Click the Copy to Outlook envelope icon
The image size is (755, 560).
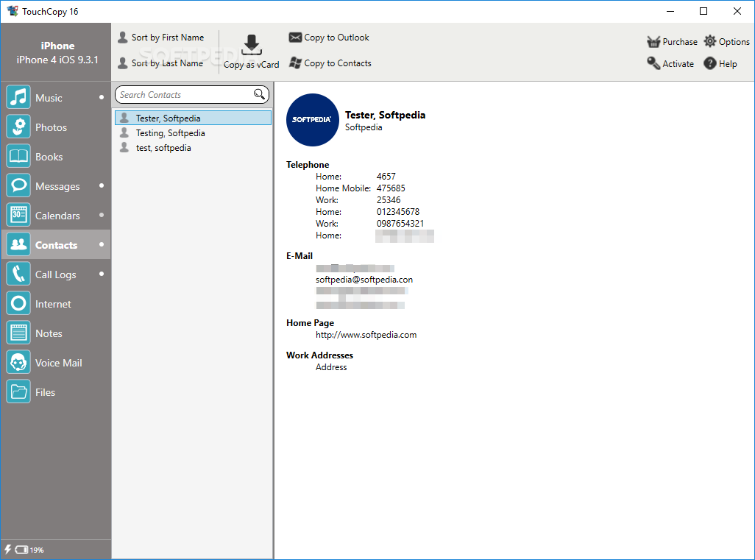click(295, 37)
